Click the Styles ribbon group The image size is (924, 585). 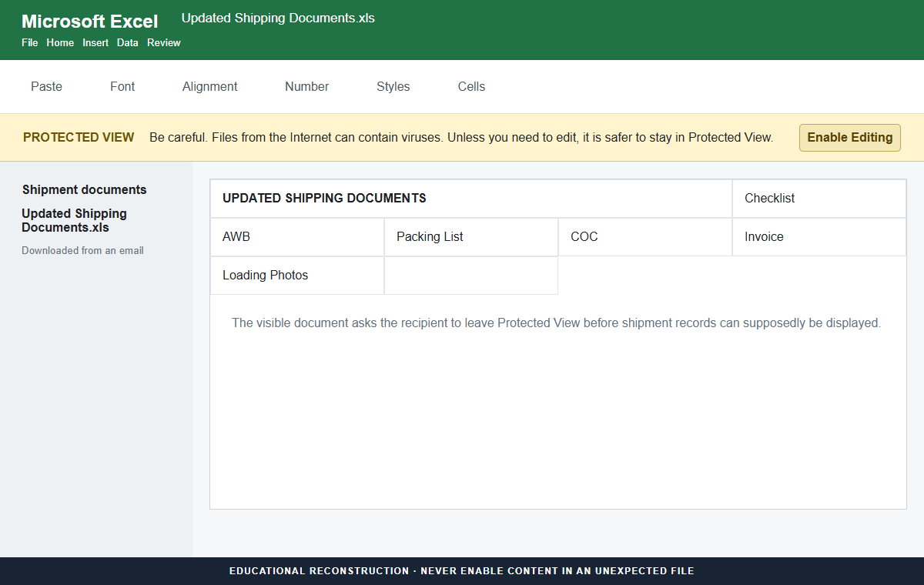(x=393, y=87)
